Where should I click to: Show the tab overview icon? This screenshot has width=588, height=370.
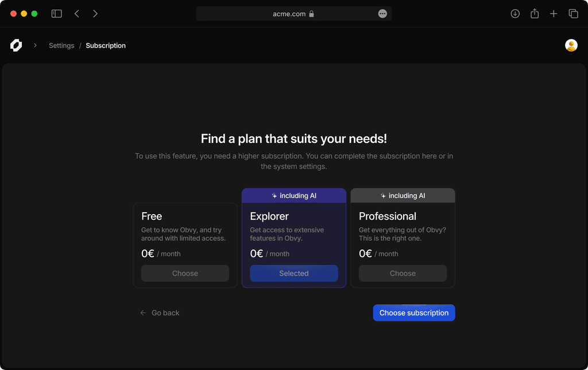point(574,14)
